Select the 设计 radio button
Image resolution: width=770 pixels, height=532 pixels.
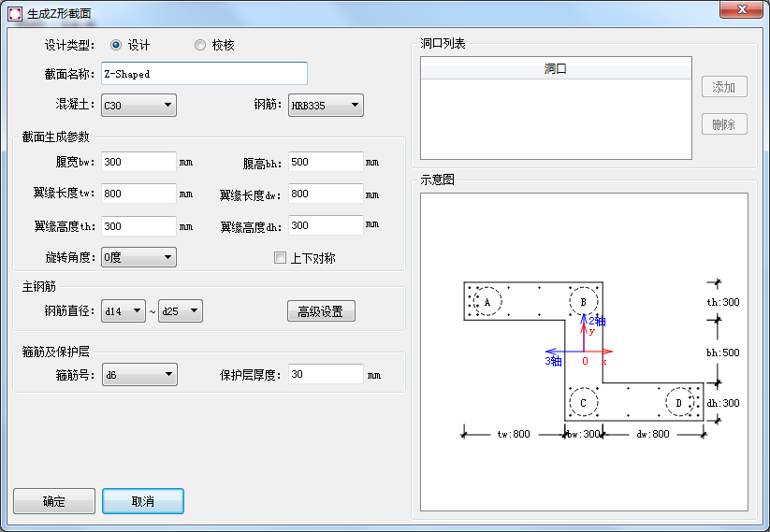(x=117, y=45)
